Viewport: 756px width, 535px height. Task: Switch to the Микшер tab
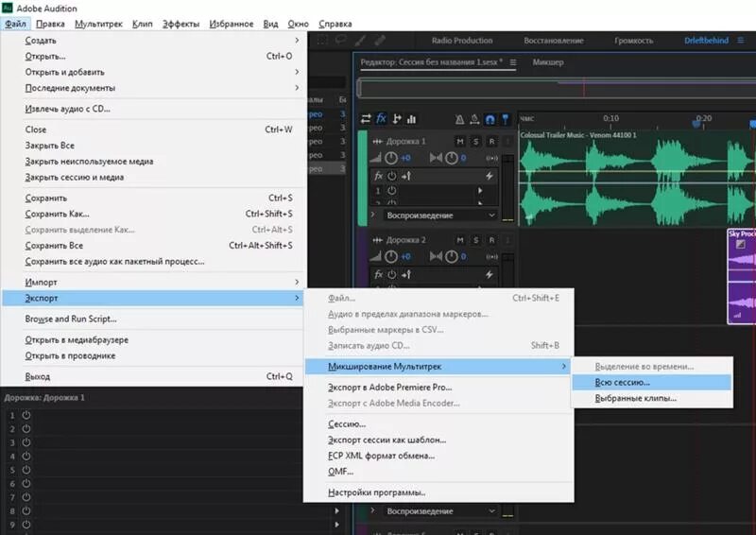tap(548, 62)
